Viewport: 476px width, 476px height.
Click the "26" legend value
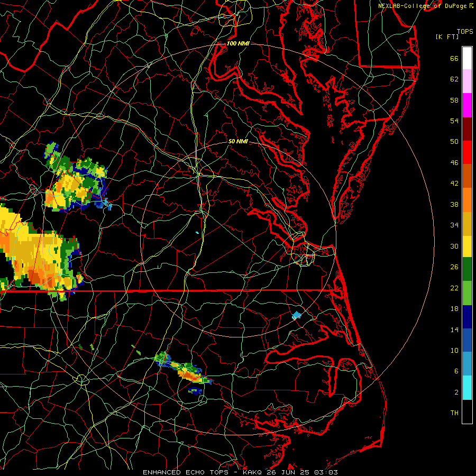coord(454,267)
